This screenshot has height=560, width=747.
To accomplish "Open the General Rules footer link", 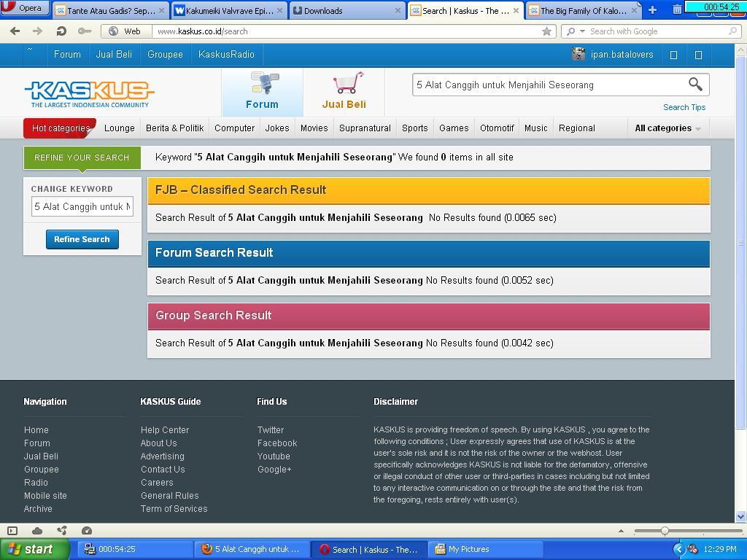I will point(169,496).
